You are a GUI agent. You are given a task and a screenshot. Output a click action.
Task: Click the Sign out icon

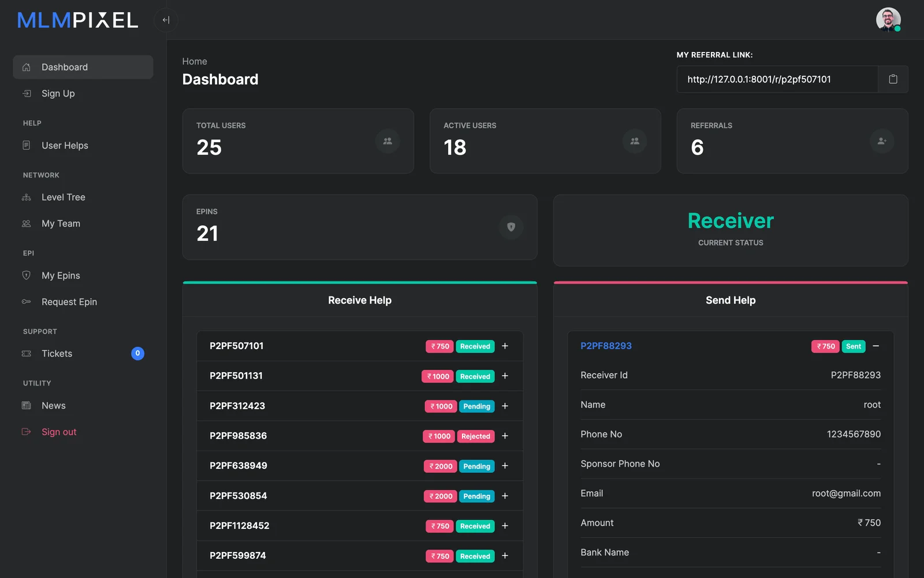pyautogui.click(x=26, y=432)
